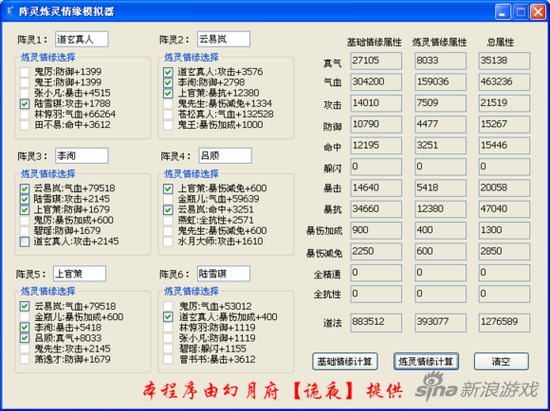Disable 李洵:防御+2798 checkbox

coord(168,82)
